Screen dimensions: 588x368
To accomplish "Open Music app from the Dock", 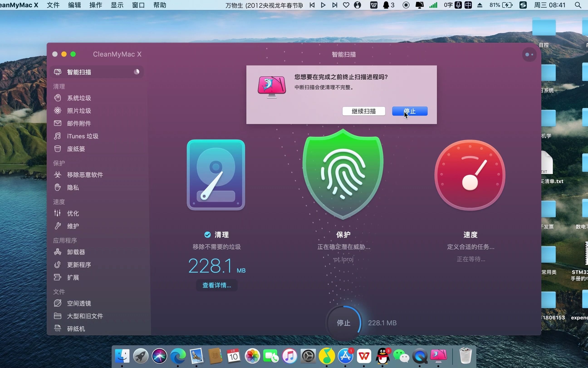I will pyautogui.click(x=289, y=356).
